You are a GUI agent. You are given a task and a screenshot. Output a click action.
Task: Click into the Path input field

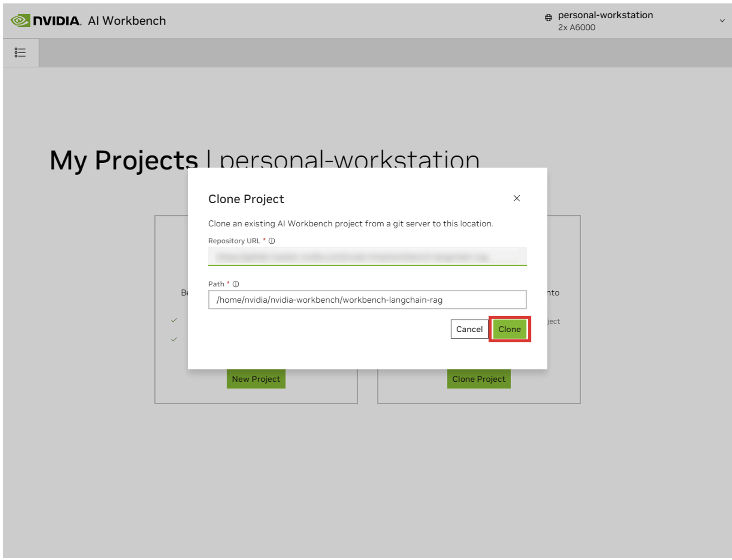(x=367, y=300)
